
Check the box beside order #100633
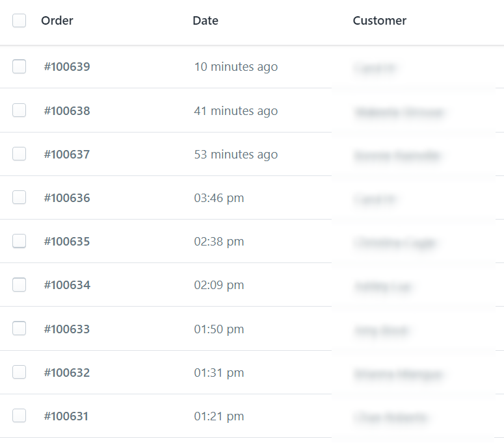(x=20, y=329)
